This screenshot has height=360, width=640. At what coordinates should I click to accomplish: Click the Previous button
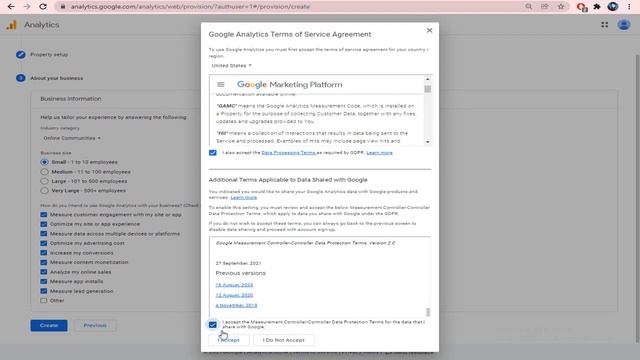95,325
